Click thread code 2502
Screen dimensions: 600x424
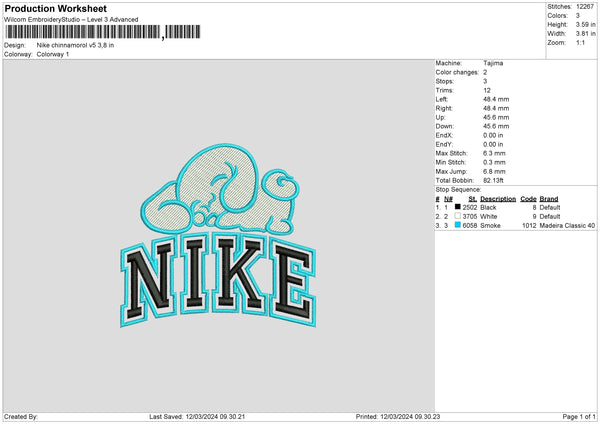(x=470, y=207)
